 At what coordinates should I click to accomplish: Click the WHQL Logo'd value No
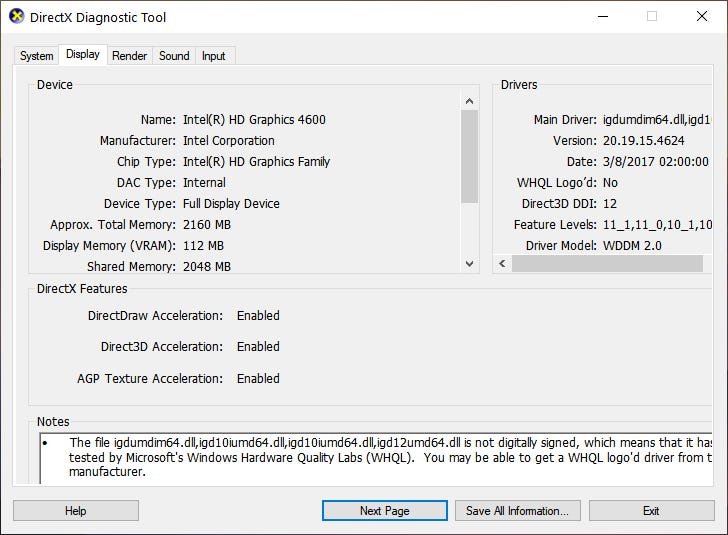coord(610,183)
